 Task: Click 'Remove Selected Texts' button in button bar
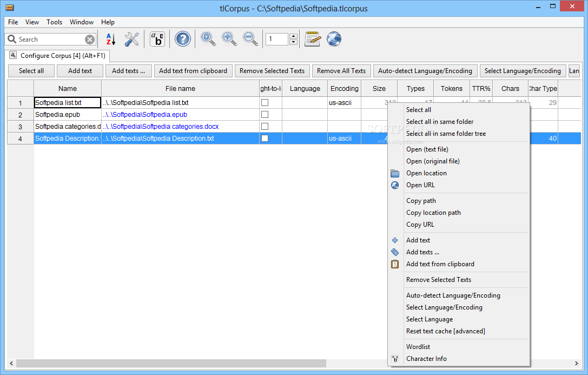(272, 71)
